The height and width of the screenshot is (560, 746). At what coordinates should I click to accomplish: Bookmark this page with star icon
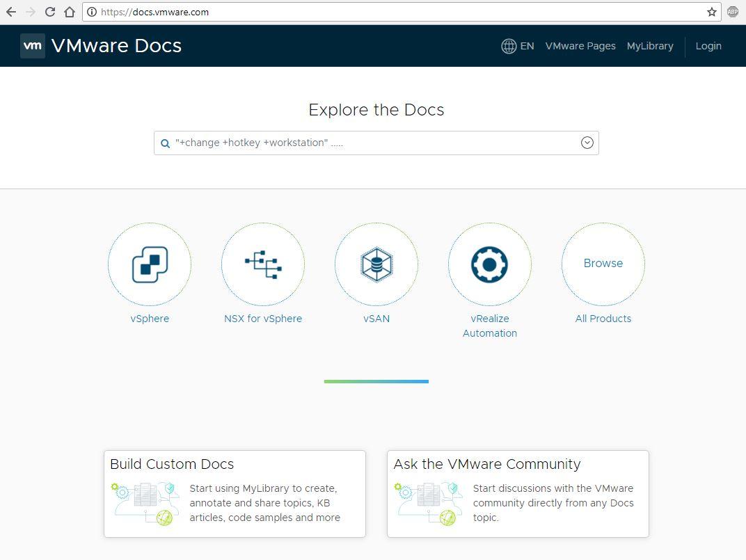[x=711, y=12]
